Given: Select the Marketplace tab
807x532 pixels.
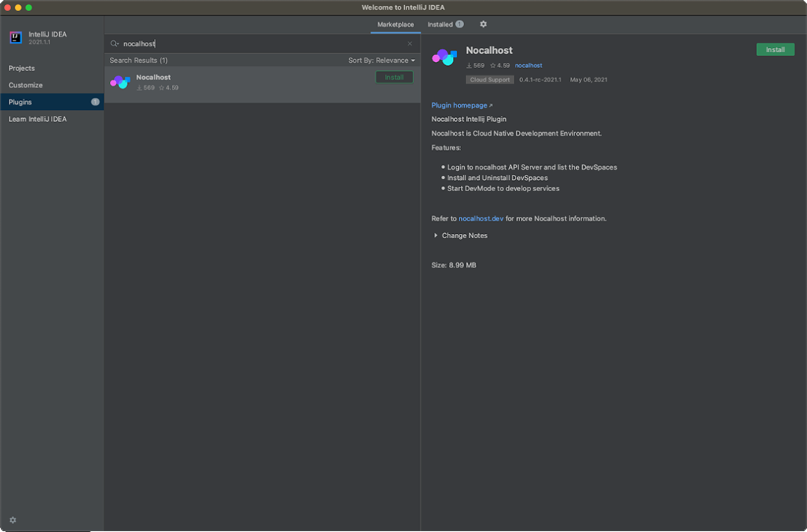Looking at the screenshot, I should coord(395,24).
